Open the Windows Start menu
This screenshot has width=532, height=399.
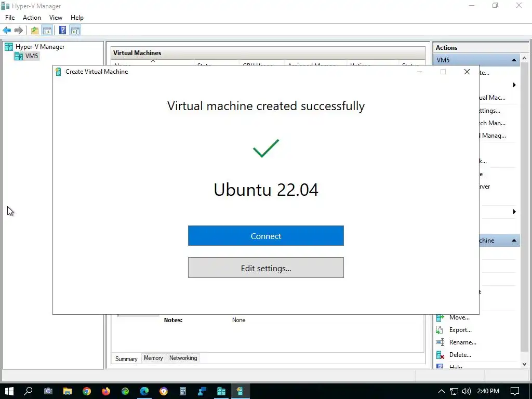9,391
